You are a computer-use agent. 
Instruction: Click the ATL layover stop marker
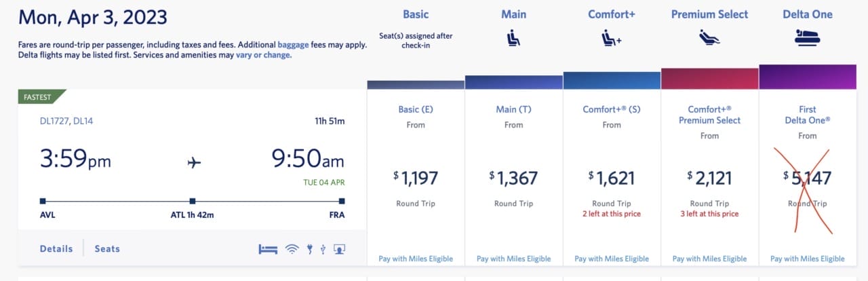(x=193, y=201)
